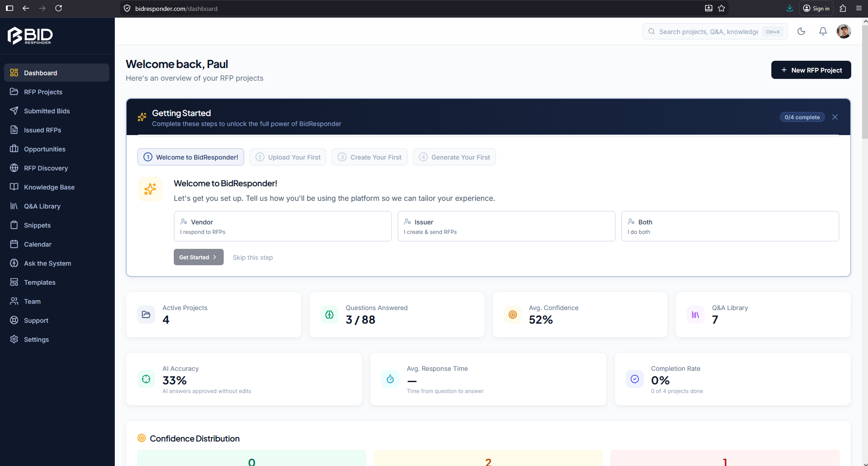Click Skip this step link
Image resolution: width=868 pixels, height=466 pixels.
253,257
